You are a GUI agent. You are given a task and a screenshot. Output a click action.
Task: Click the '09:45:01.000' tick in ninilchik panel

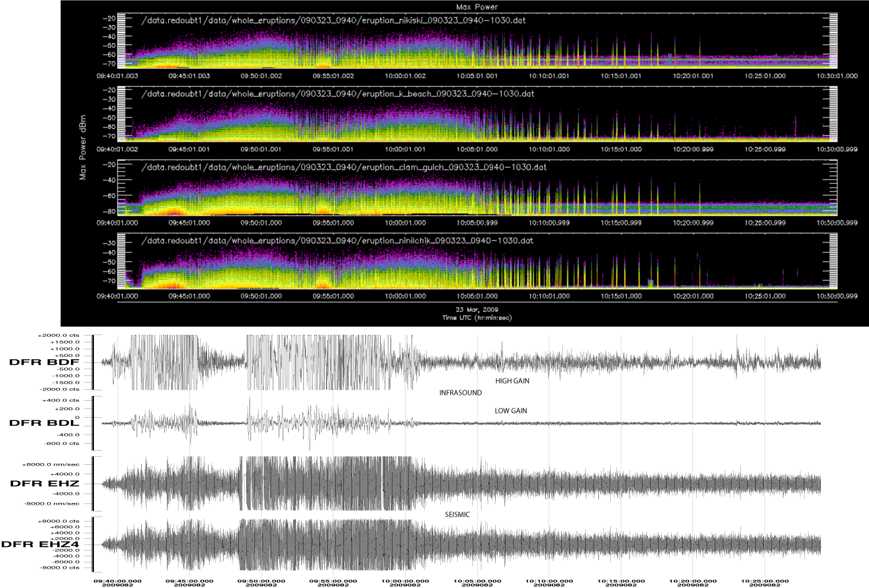pos(189,296)
